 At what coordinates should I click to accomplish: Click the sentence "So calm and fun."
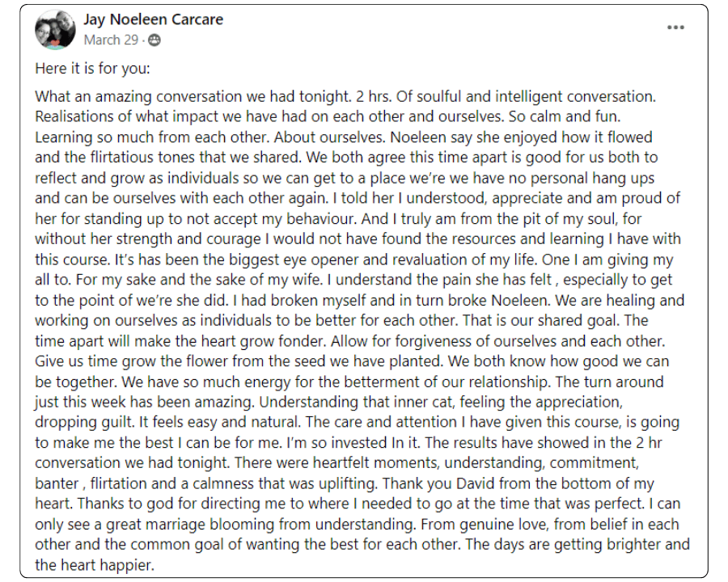click(x=564, y=116)
